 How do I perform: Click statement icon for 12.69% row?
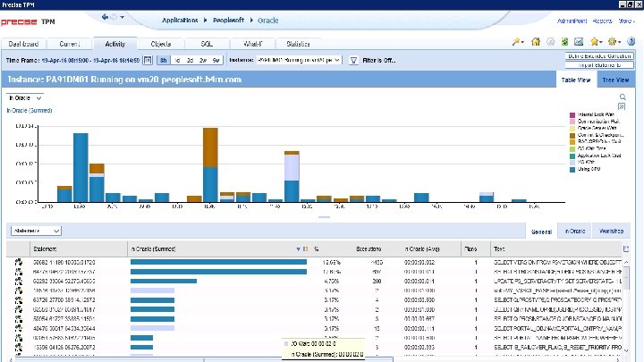pyautogui.click(x=19, y=262)
